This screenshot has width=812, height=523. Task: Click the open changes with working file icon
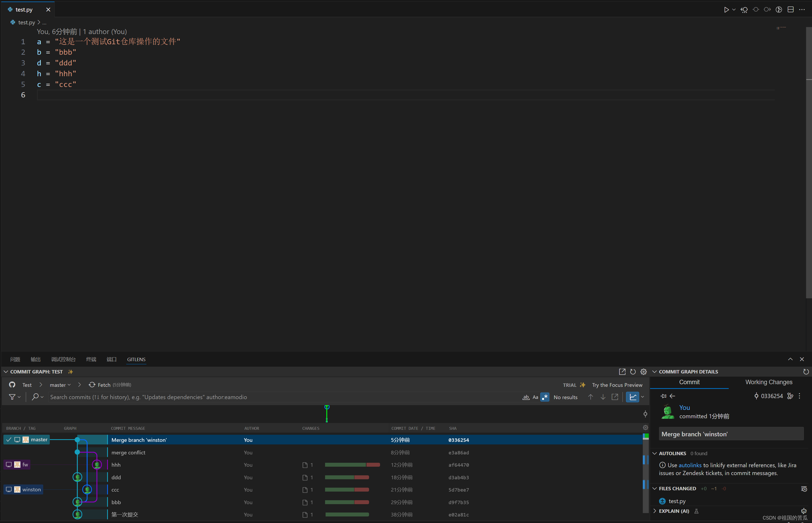[x=756, y=9]
